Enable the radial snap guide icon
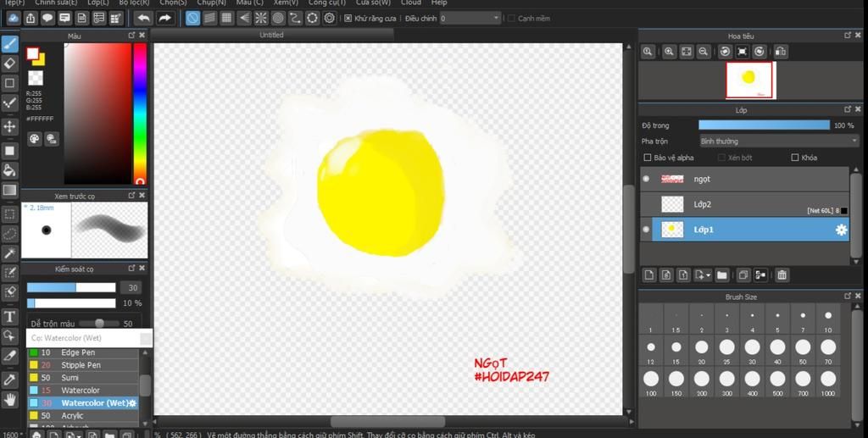 tap(261, 19)
